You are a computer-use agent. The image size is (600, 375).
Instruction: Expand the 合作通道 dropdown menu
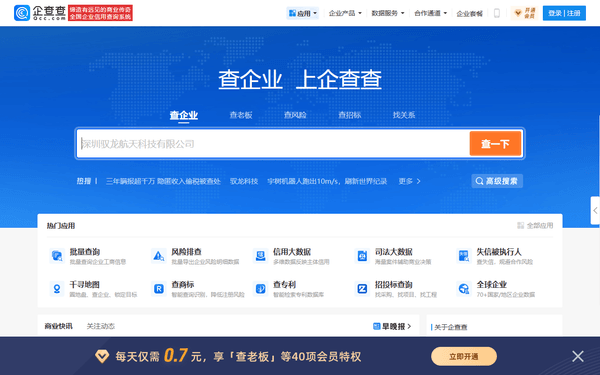430,13
